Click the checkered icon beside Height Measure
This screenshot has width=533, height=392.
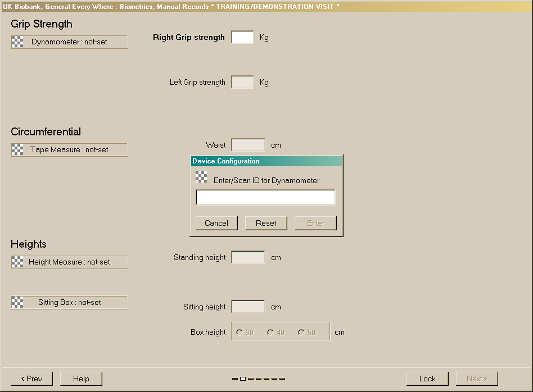[18, 262]
